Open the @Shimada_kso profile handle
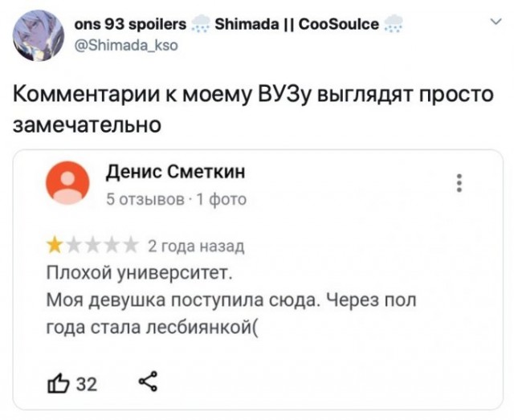Image resolution: width=514 pixels, height=420 pixels. 124,45
